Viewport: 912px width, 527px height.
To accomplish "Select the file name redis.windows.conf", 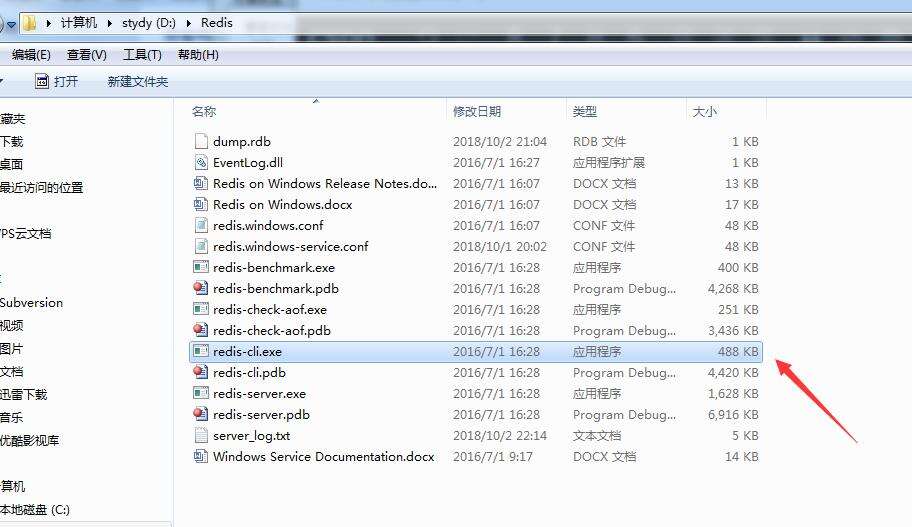I will [268, 226].
